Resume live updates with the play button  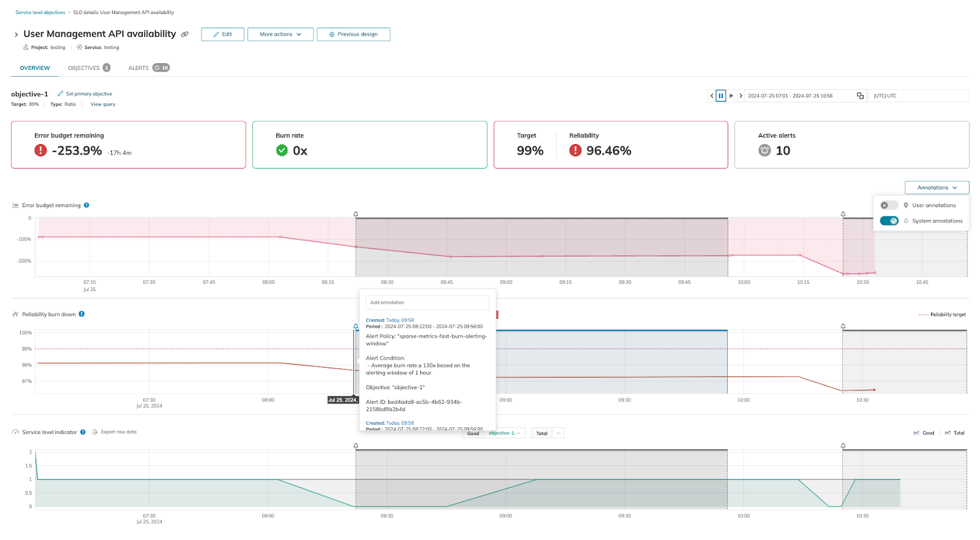point(731,96)
